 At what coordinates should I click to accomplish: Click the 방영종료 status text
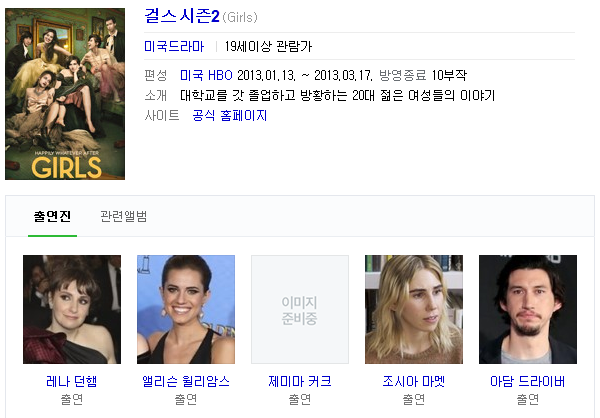click(403, 75)
